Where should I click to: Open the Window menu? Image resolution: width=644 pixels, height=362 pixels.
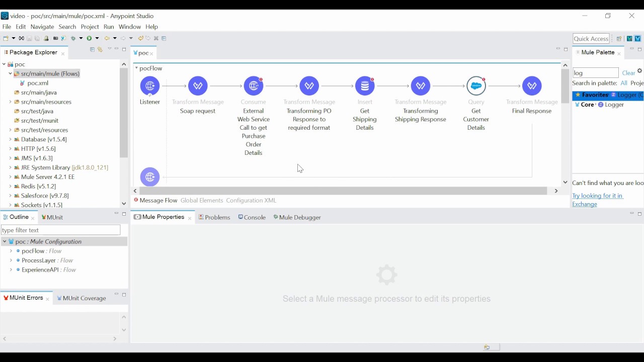[130, 27]
